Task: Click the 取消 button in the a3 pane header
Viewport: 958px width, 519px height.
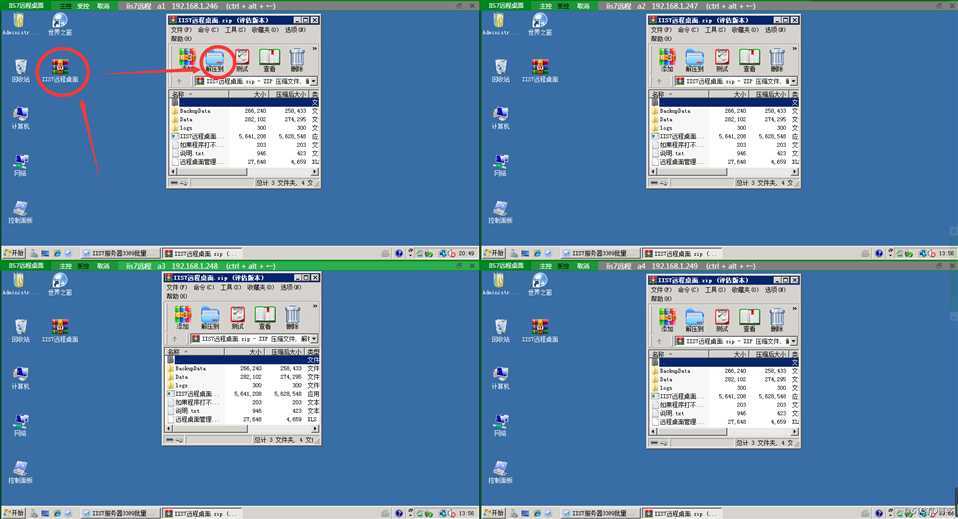Action: pos(103,266)
